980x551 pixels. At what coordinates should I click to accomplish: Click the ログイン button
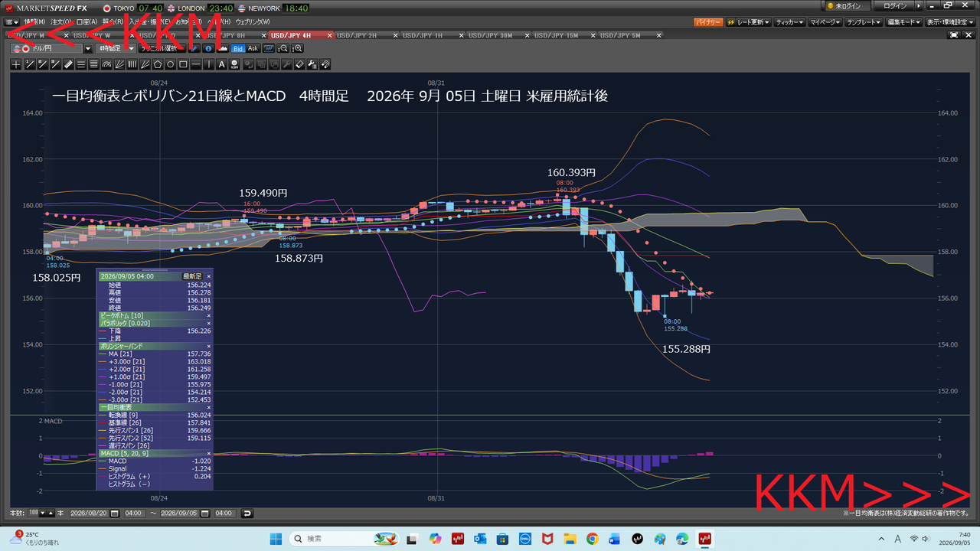[894, 6]
